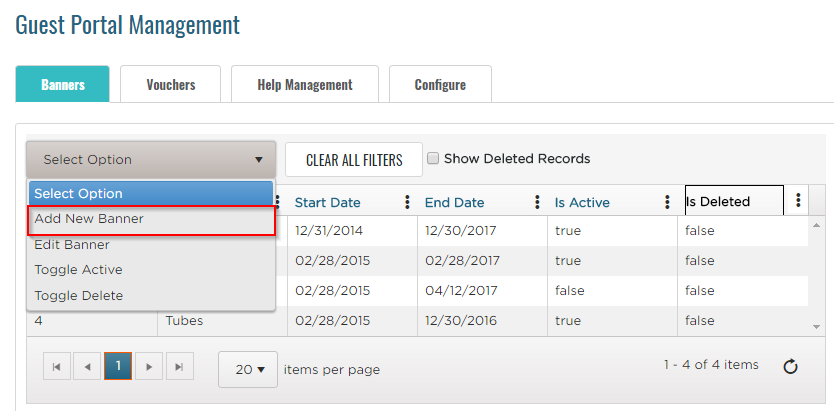The width and height of the screenshot is (834, 411).
Task: Switch to the Vouchers tab
Action: click(x=170, y=85)
